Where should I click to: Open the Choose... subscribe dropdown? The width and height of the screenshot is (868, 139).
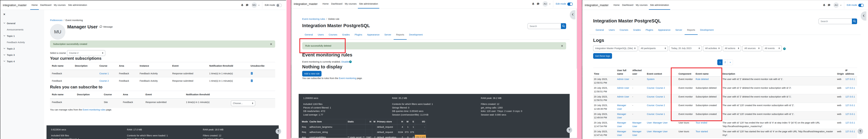tap(243, 103)
